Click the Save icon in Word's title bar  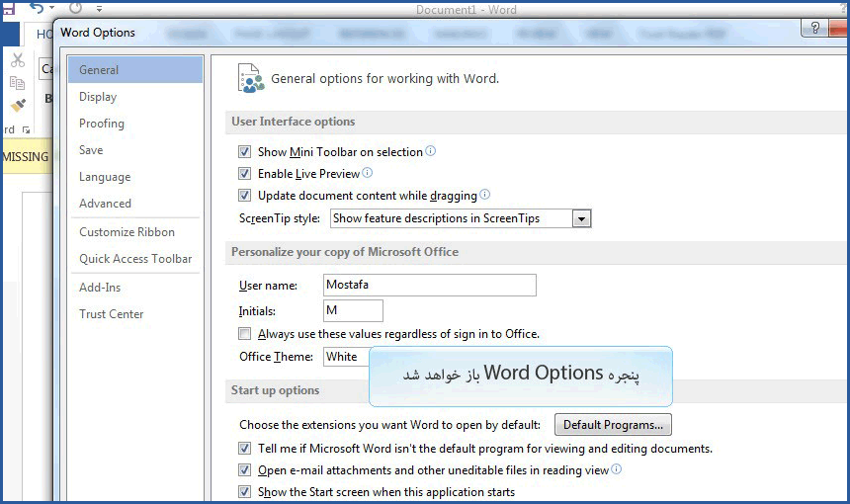(x=9, y=8)
